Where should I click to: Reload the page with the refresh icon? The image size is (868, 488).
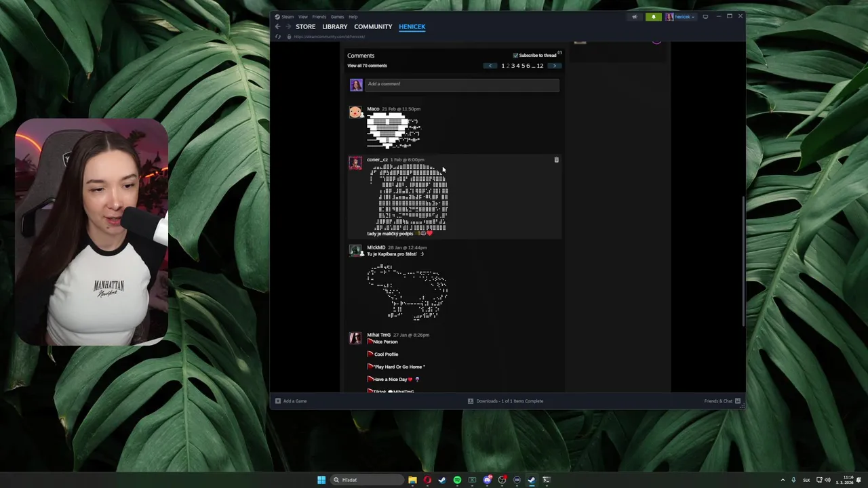[x=278, y=37]
